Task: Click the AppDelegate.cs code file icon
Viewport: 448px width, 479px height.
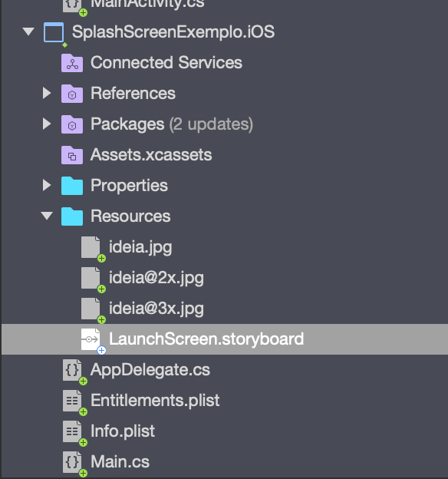Action: 72,370
